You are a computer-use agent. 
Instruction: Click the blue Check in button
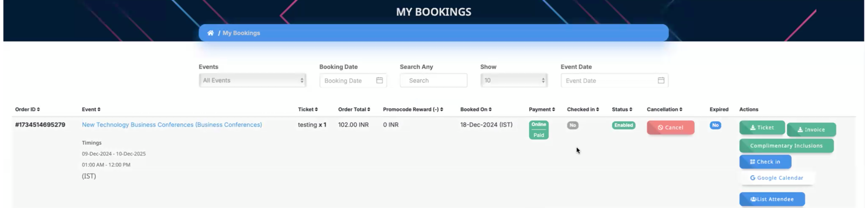point(765,162)
